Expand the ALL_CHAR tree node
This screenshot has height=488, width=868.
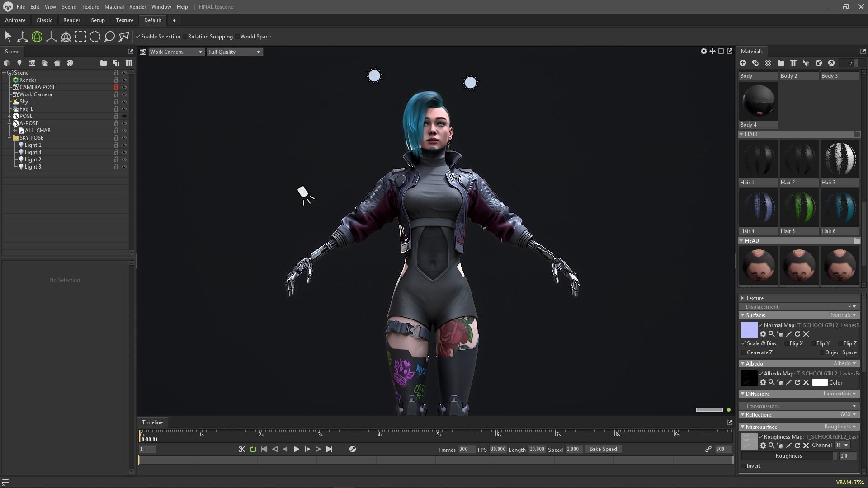pyautogui.click(x=15, y=131)
